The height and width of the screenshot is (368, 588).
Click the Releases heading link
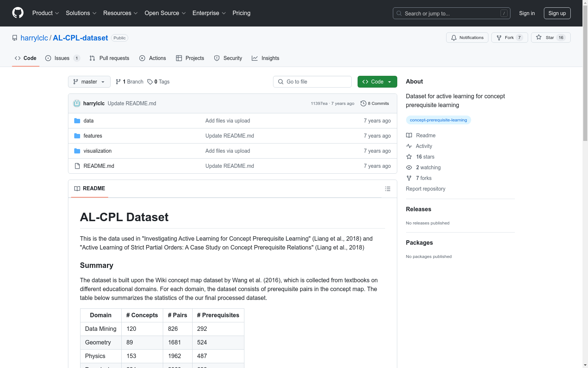419,209
